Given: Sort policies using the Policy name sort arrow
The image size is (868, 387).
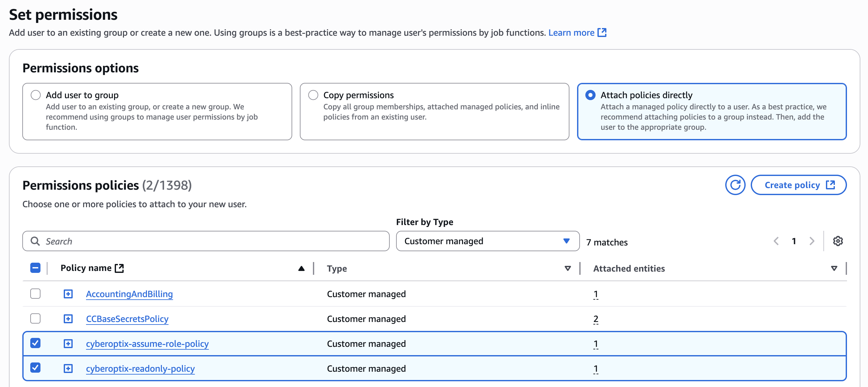Looking at the screenshot, I should tap(301, 268).
